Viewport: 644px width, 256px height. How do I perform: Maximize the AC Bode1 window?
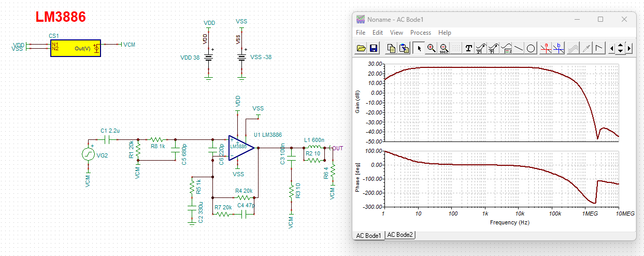(x=600, y=19)
